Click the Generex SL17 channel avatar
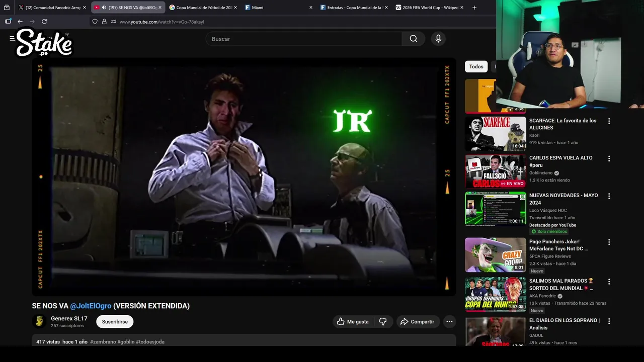Screen dimensions: 644x362 point(39,322)
